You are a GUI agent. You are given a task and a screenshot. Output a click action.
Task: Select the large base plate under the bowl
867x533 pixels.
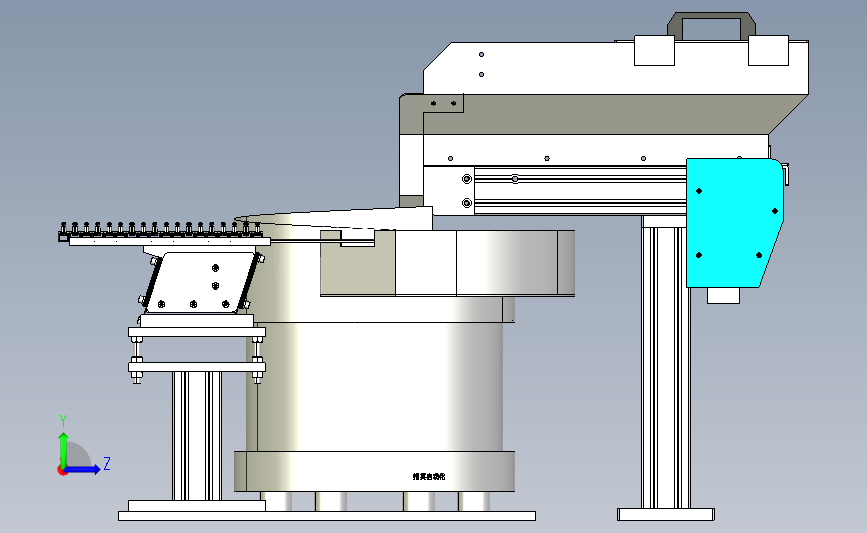(327, 516)
